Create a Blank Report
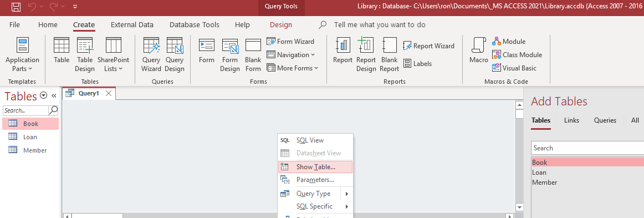The width and height of the screenshot is (644, 218). (390, 55)
